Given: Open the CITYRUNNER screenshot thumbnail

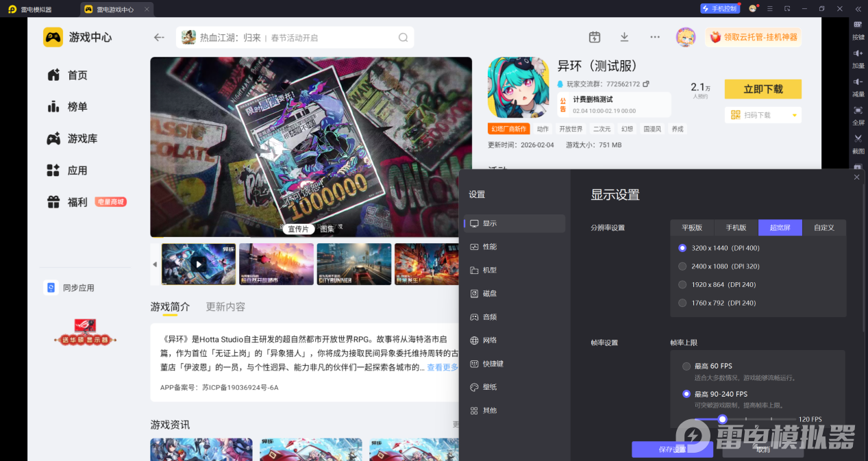Looking at the screenshot, I should pos(354,264).
